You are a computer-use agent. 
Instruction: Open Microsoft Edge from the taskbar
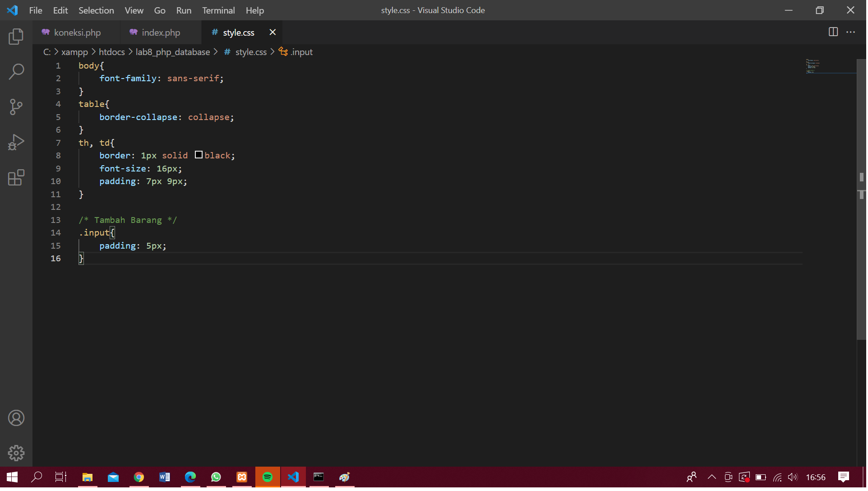tap(190, 478)
